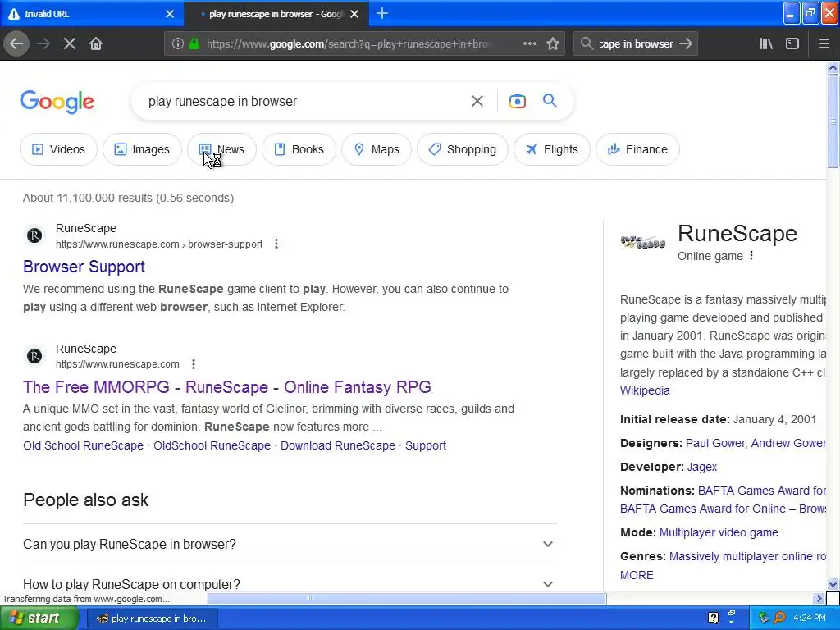Image resolution: width=840 pixels, height=630 pixels.
Task: Open the Old School RuneScape sitelink
Action: pyautogui.click(x=83, y=445)
